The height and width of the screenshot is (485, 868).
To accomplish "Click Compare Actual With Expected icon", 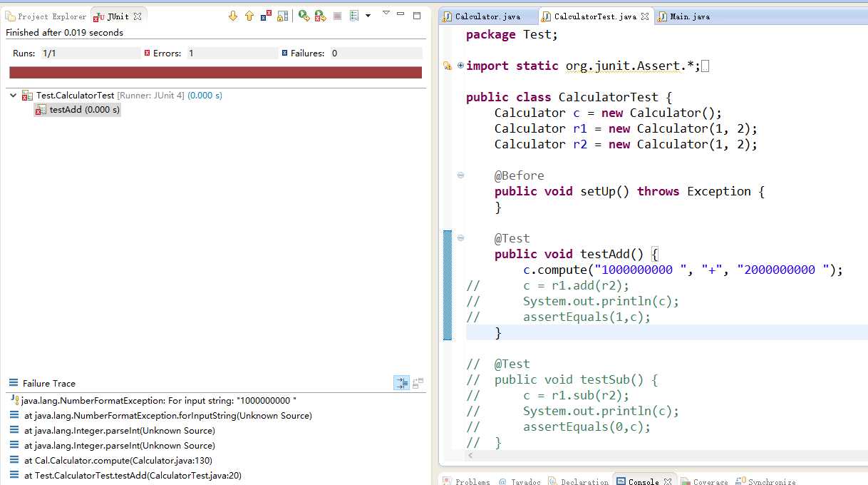I will coord(418,383).
